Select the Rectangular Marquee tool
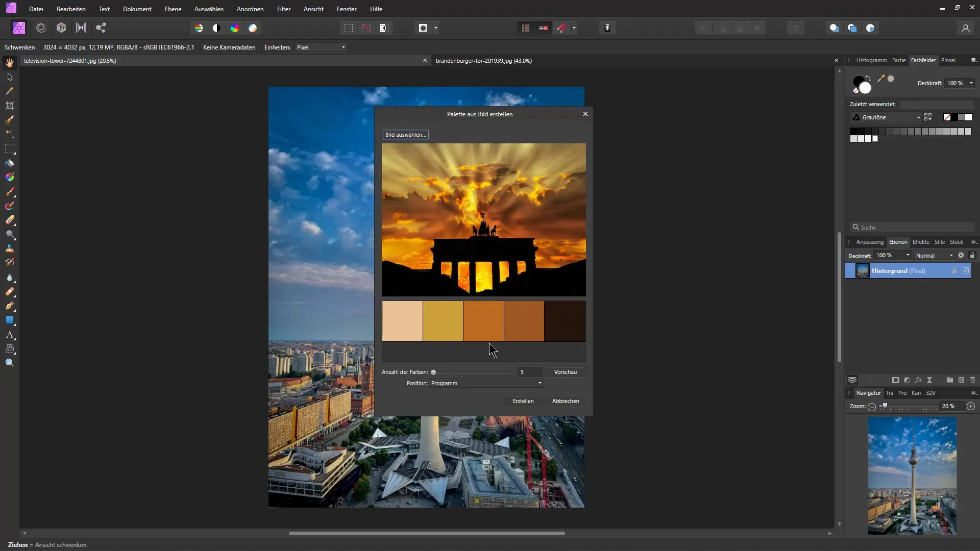The width and height of the screenshot is (980, 551). point(10,149)
